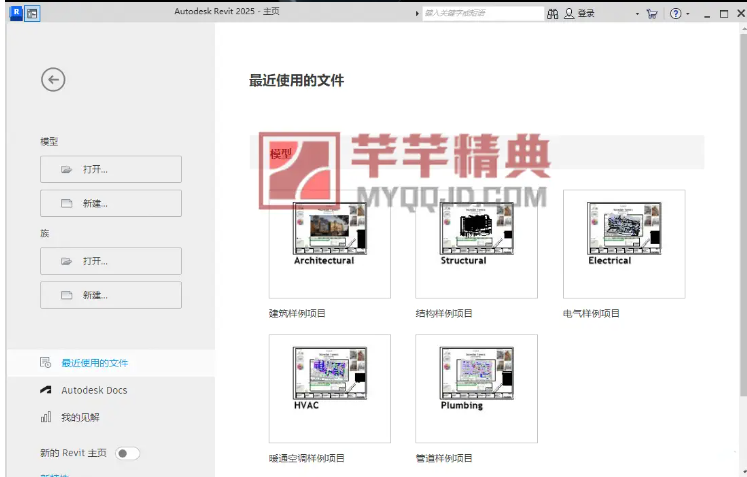Viewport: 747px width, 477px height.
Task: Click the 建筑样例项目 label
Action: pos(297,314)
